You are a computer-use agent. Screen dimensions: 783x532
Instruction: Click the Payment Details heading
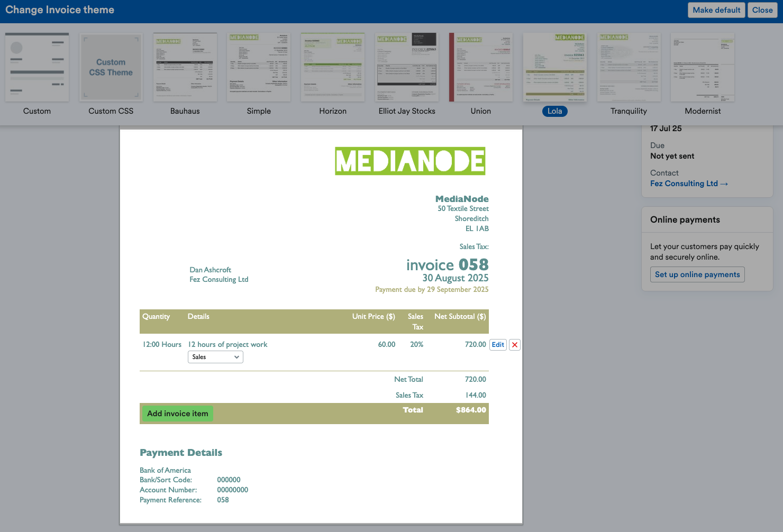[181, 453]
